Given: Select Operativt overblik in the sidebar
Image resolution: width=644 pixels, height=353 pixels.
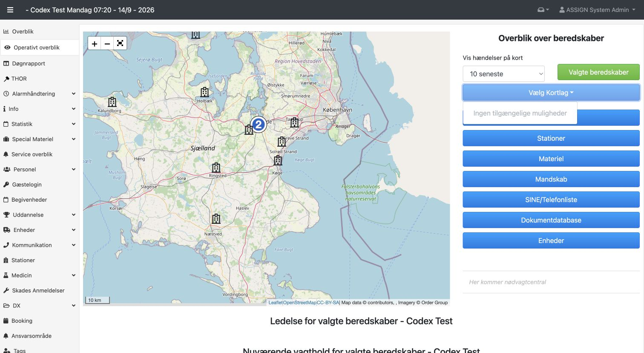Looking at the screenshot, I should click(40, 47).
